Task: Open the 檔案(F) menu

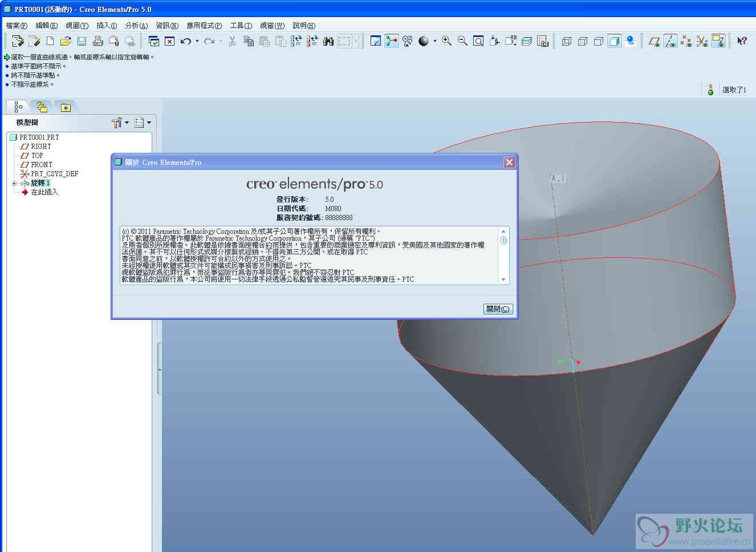Action: pyautogui.click(x=17, y=26)
